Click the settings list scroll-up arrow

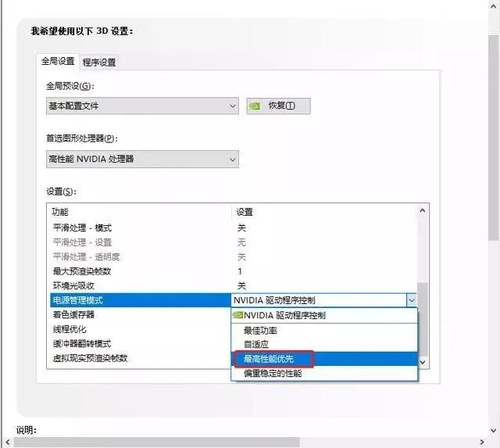(x=423, y=210)
